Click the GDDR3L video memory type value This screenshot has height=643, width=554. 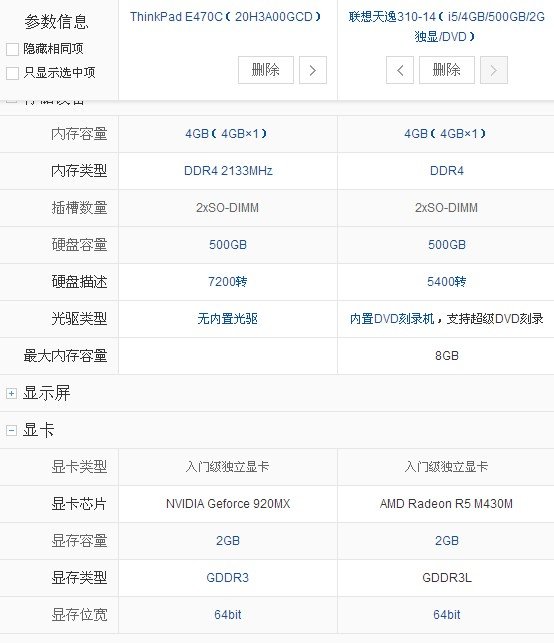pos(447,578)
